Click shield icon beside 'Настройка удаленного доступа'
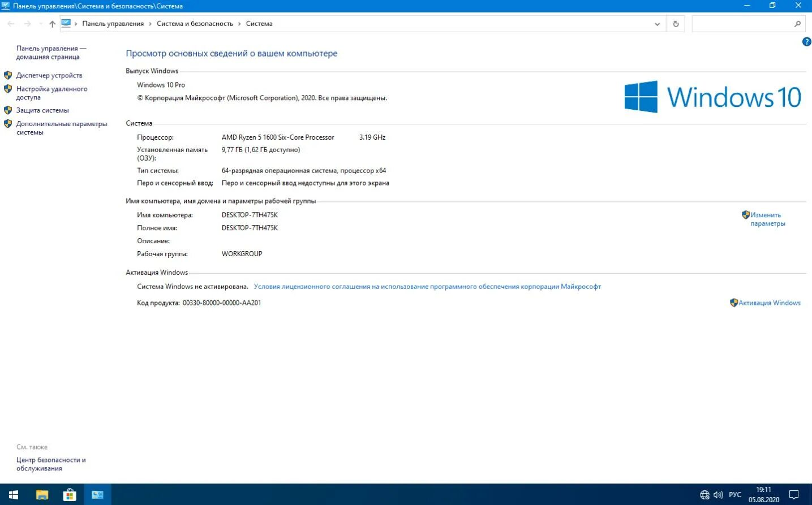 click(8, 89)
